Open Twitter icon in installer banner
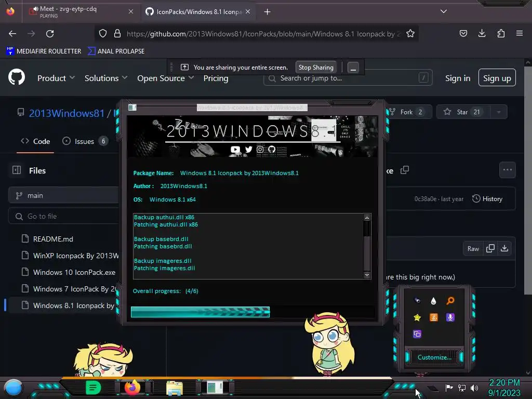Image resolution: width=532 pixels, height=399 pixels. click(249, 149)
